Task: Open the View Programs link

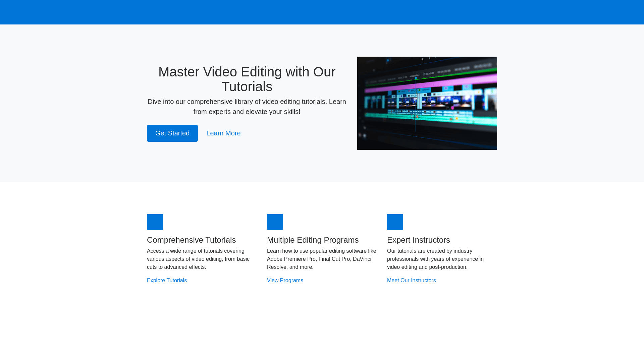Action: coord(285,281)
